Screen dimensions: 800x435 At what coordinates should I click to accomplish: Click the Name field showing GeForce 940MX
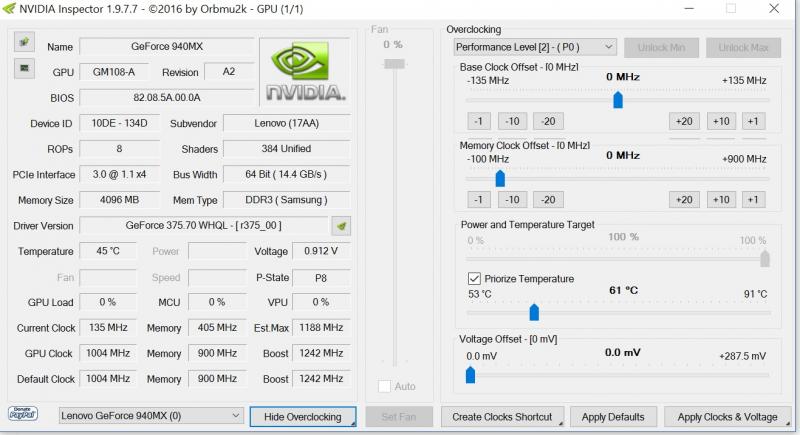point(167,46)
